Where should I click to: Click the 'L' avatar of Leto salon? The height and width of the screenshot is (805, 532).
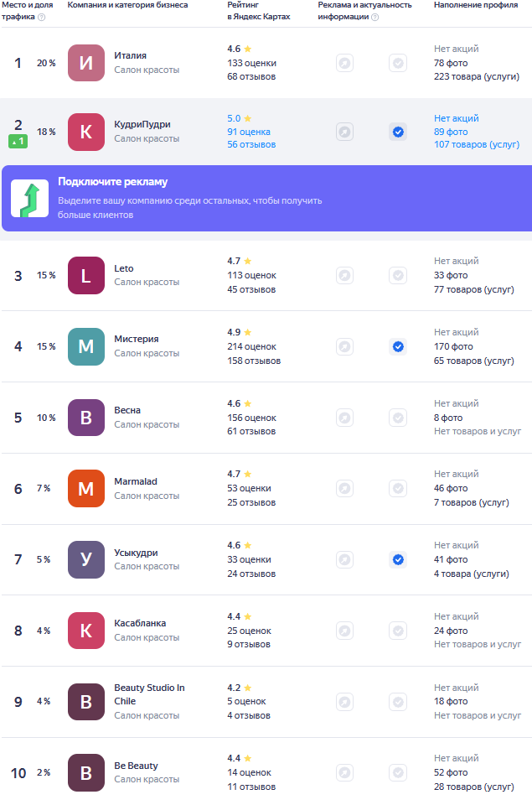coord(85,276)
